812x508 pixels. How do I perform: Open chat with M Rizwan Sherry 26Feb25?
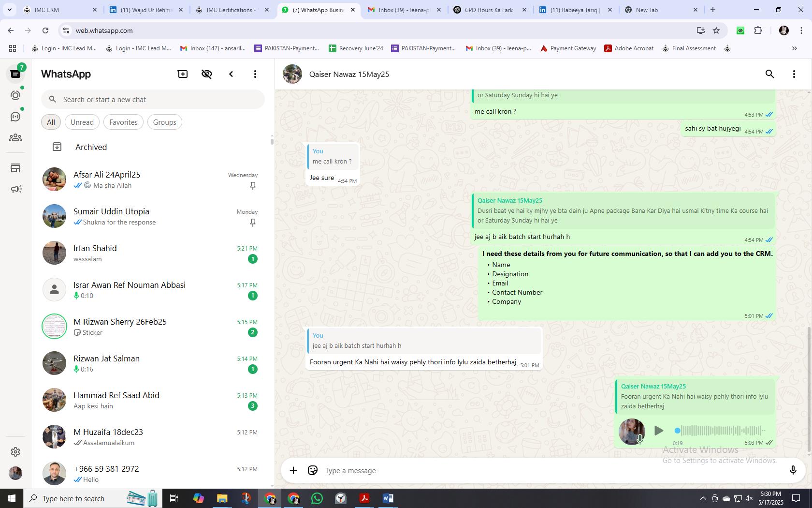pyautogui.click(x=153, y=327)
